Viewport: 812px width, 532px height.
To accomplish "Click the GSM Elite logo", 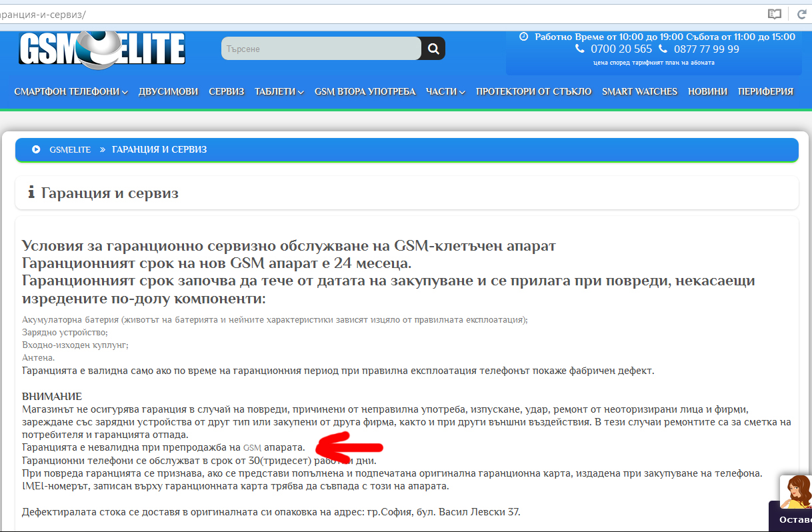I will pos(101,49).
